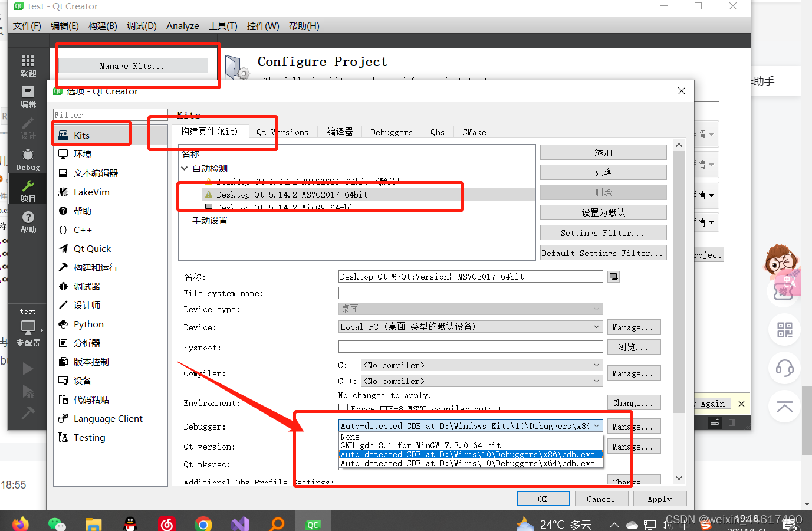
Task: Click the 克隆 button
Action: pos(603,172)
